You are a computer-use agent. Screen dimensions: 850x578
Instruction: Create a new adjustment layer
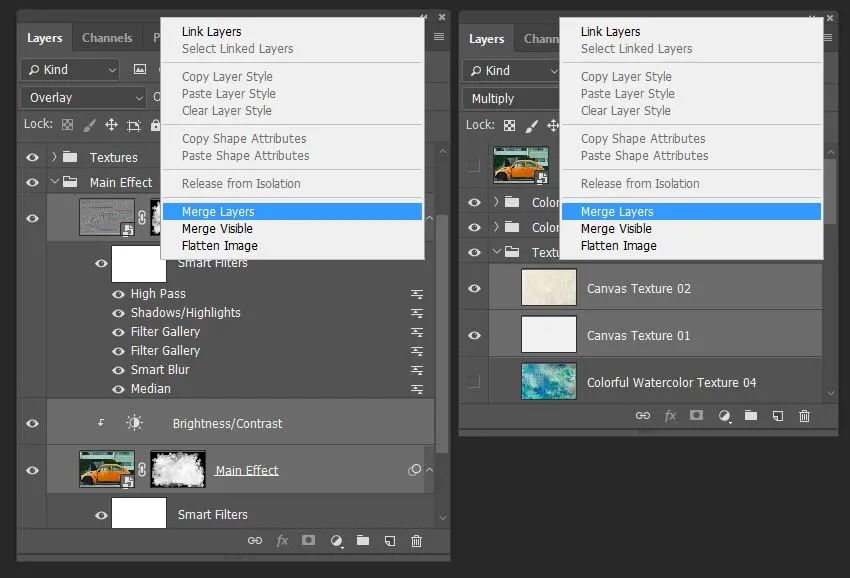pos(336,540)
